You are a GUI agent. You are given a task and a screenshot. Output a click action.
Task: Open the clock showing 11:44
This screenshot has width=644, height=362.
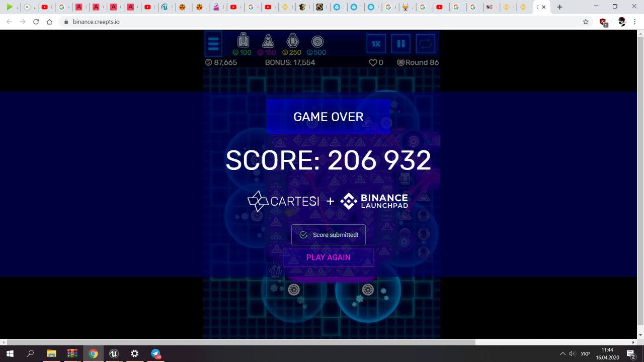tap(607, 353)
